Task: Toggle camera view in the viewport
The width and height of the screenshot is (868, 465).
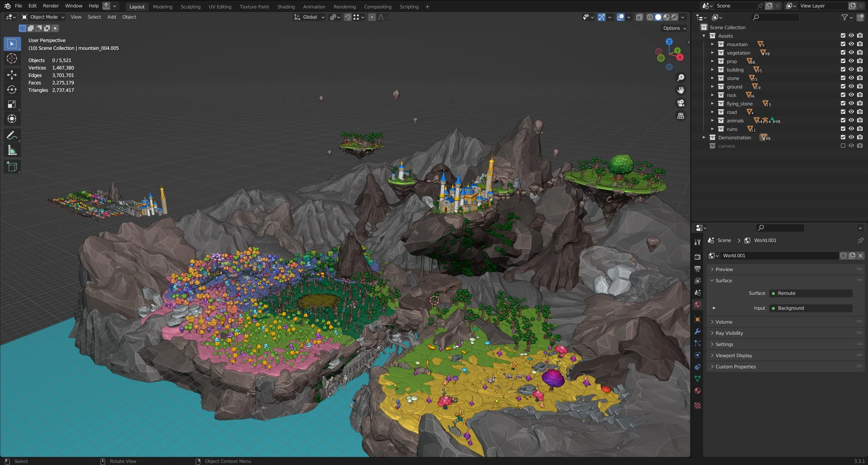Action: 680,103
